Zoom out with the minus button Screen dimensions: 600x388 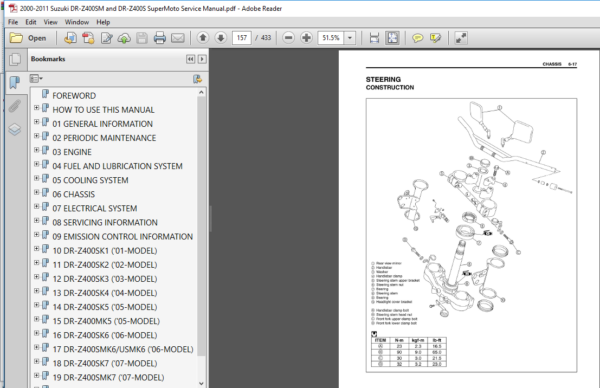(x=289, y=37)
